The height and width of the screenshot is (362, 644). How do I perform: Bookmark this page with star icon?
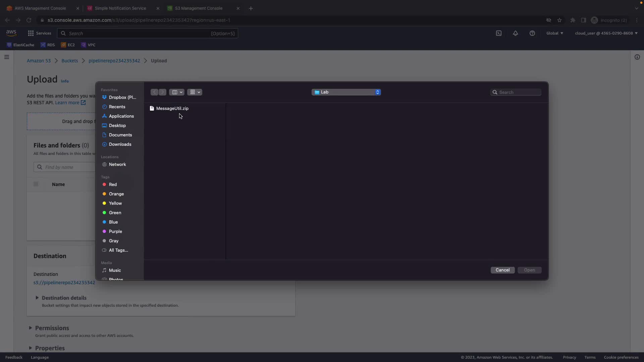(559, 20)
